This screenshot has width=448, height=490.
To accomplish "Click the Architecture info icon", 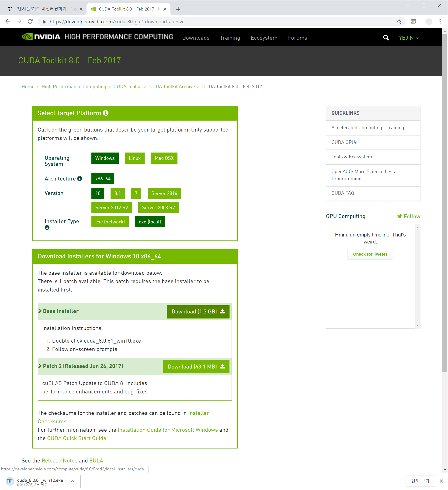I will pyautogui.click(x=80, y=179).
